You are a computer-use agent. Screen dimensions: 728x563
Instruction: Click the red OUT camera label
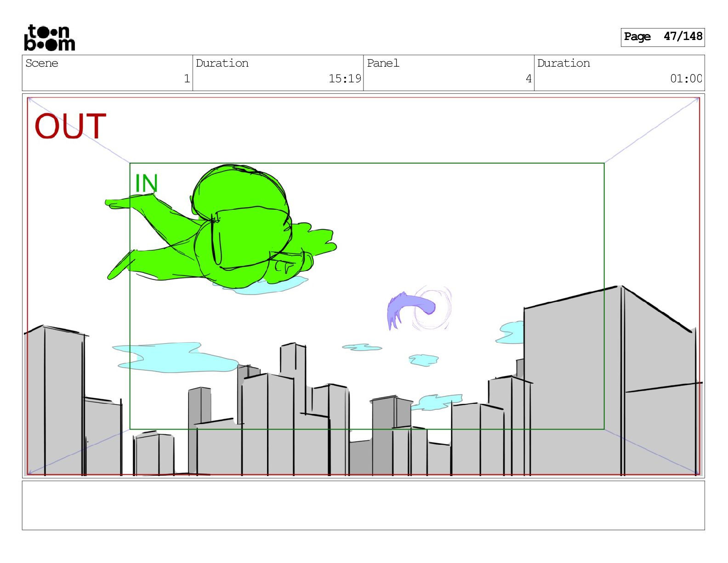click(x=70, y=126)
